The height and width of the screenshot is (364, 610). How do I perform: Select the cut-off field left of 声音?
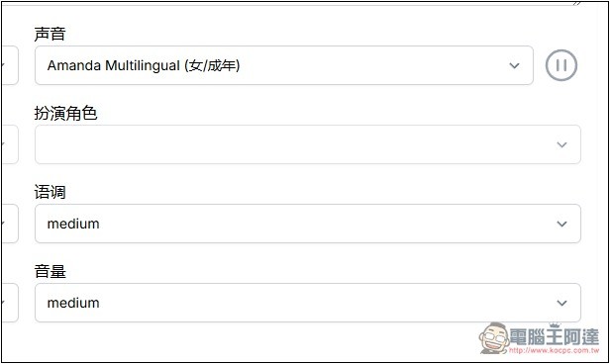[10, 65]
